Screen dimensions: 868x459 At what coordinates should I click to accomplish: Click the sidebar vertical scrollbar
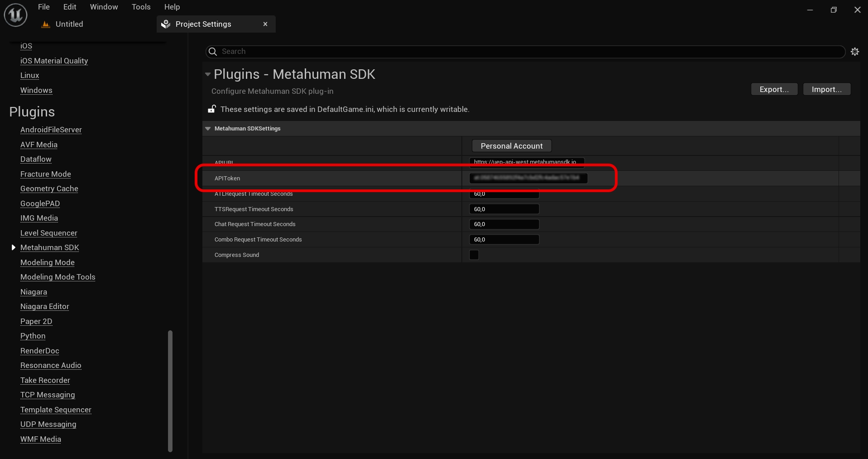[x=170, y=391]
